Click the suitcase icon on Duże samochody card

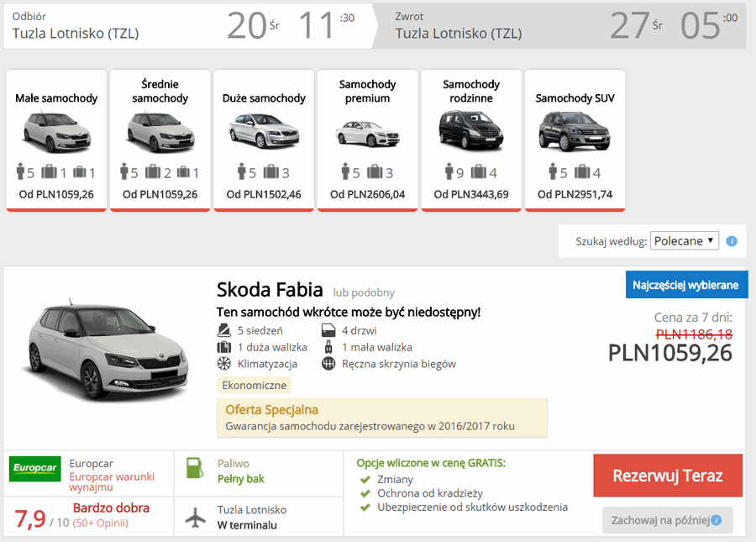tap(271, 171)
